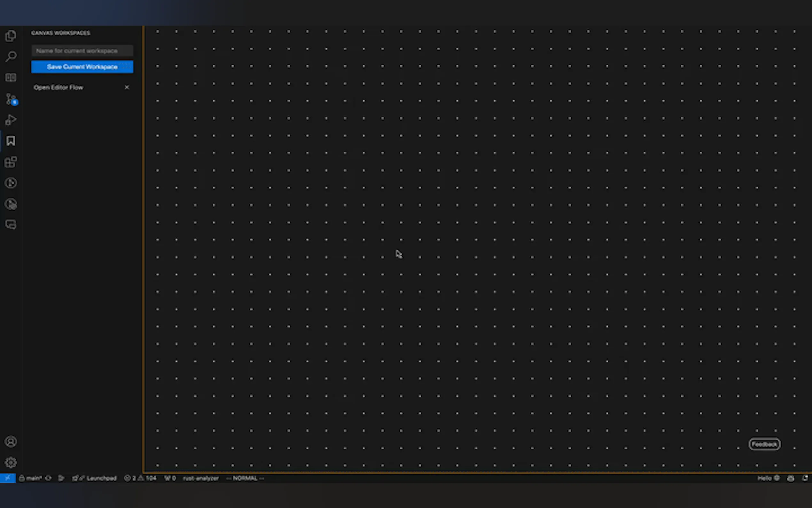Viewport: 812px width, 508px height.
Task: Click the Feedback button on canvas
Action: (764, 444)
